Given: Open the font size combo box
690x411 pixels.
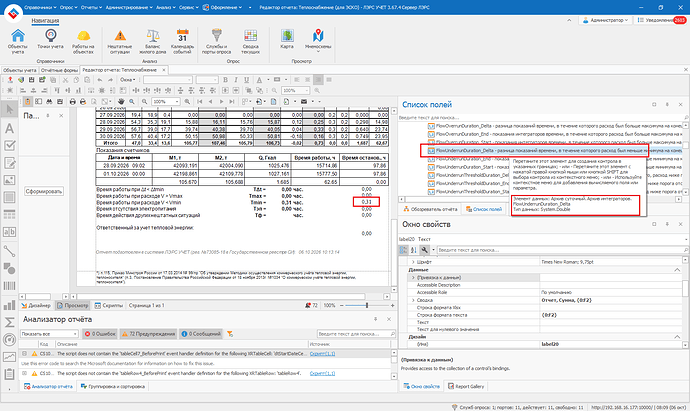Looking at the screenshot, I should 207,80.
